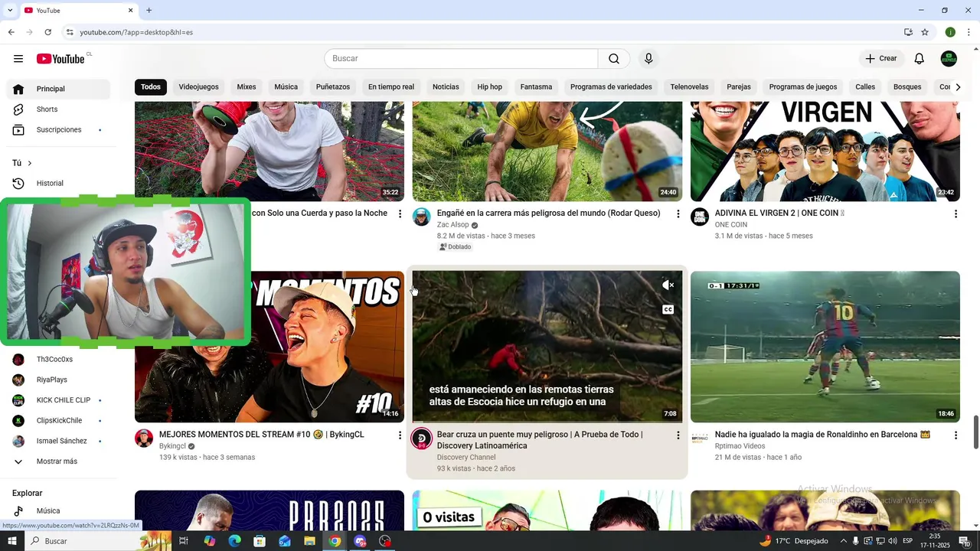Open Música under Explorar
The height and width of the screenshot is (551, 980).
[58, 511]
